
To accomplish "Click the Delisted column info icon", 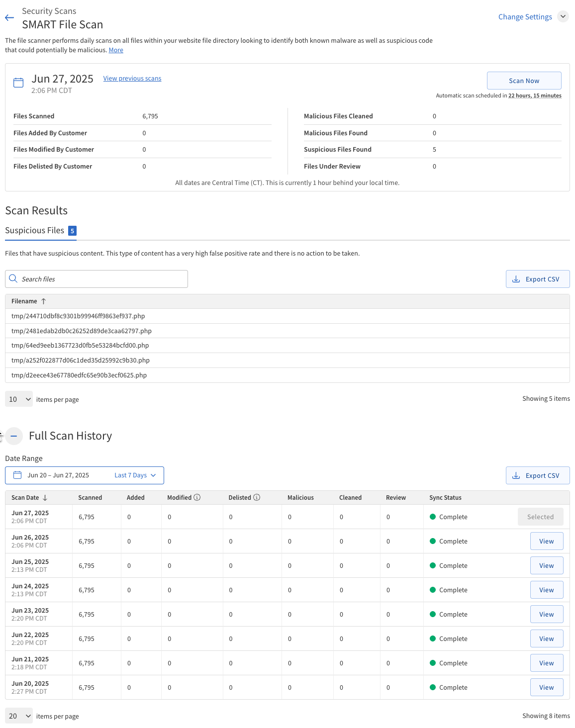I will pyautogui.click(x=257, y=497).
